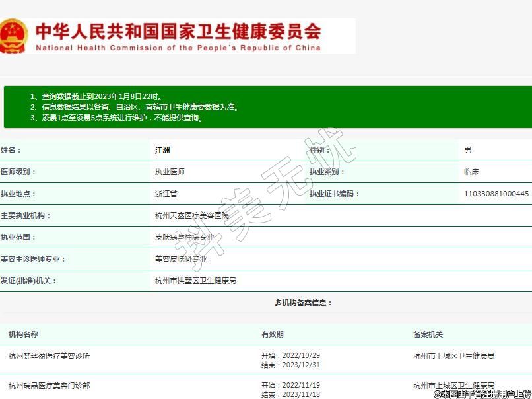532x399 pixels.
Task: Click the 执业医师 level value
Action: point(170,172)
